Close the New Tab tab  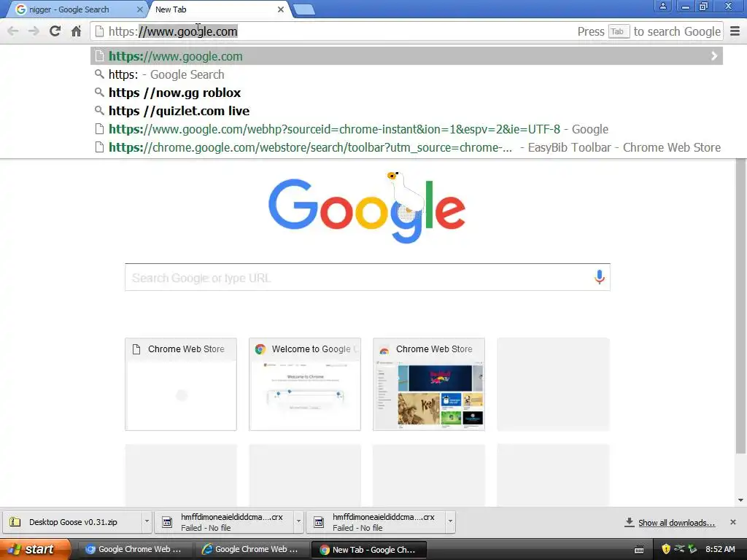(281, 9)
